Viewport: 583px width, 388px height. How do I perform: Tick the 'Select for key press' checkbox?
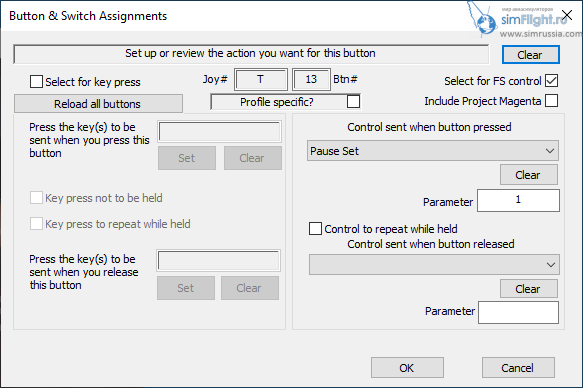(36, 81)
